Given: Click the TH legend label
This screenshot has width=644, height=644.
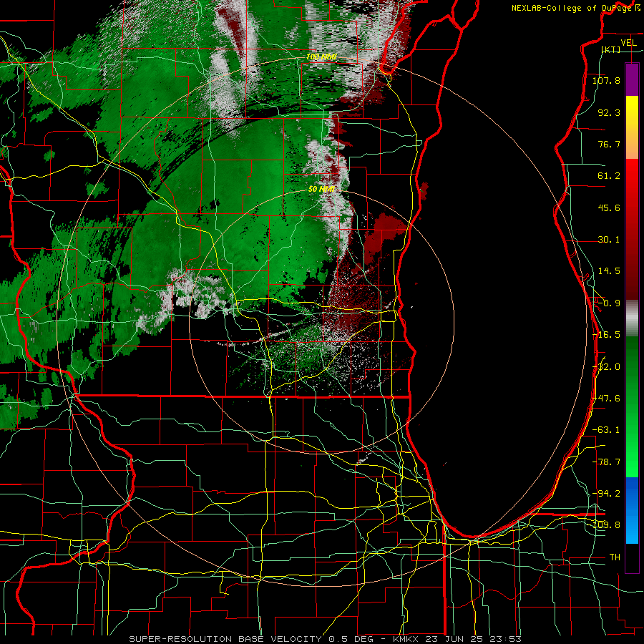Looking at the screenshot, I should [x=615, y=557].
